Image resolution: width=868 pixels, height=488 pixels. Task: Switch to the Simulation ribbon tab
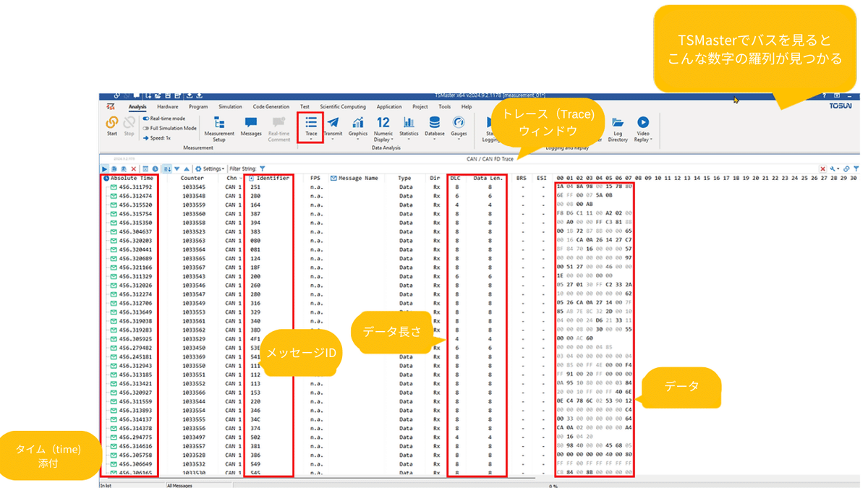coord(230,106)
